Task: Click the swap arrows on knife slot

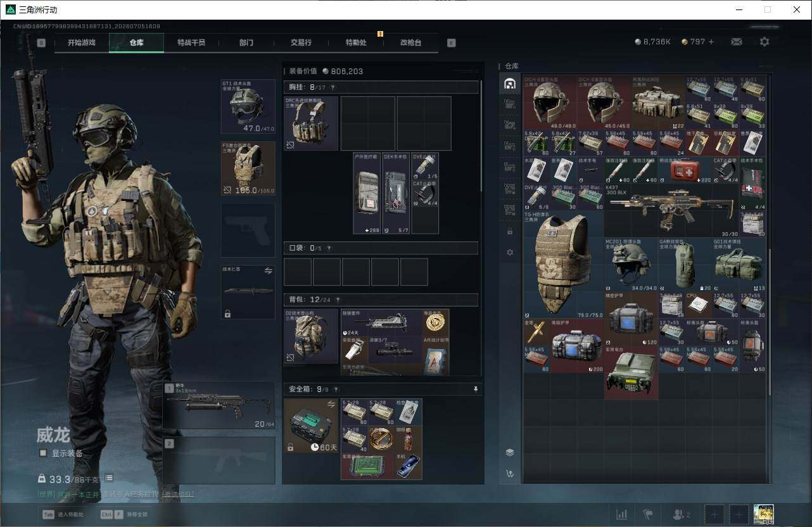Action: click(268, 270)
